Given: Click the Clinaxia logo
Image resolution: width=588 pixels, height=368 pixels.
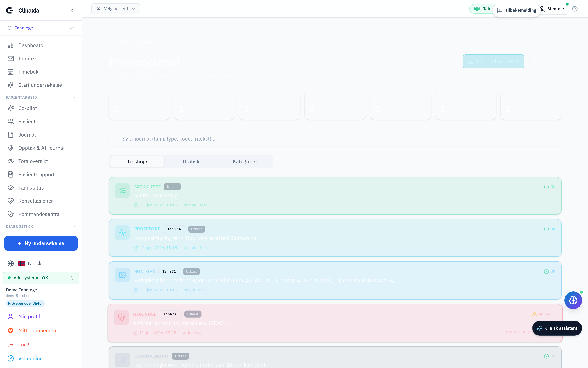Looking at the screenshot, I should (x=10, y=10).
